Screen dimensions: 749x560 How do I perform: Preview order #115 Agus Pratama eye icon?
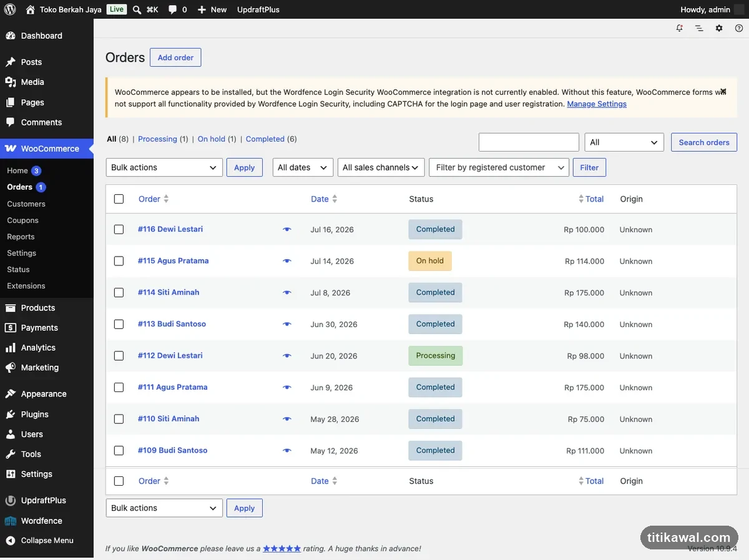(x=287, y=261)
